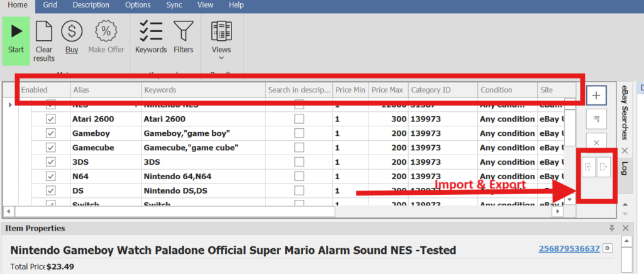Check Search in description for DS row

coord(299,191)
